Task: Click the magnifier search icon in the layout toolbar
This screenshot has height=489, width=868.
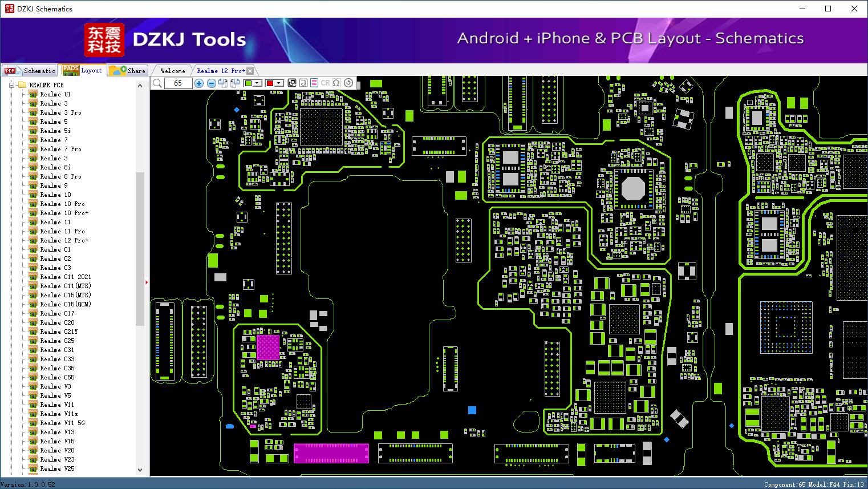Action: pyautogui.click(x=157, y=83)
